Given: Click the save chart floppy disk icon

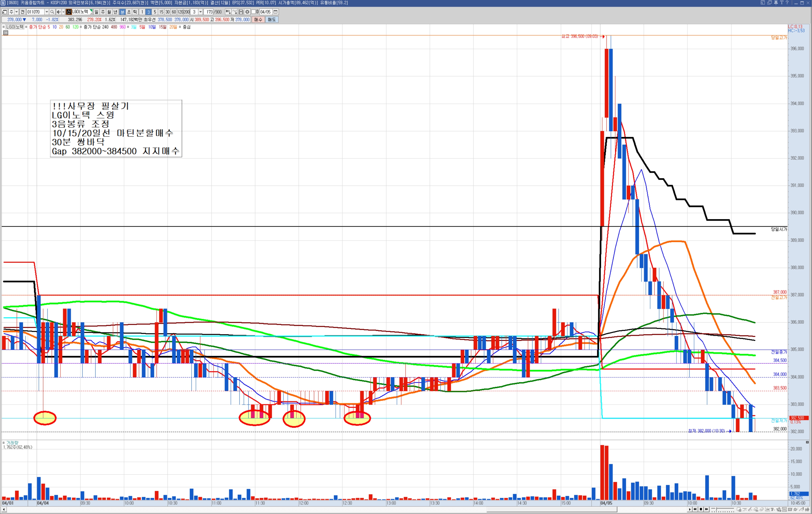Looking at the screenshot, I should click(241, 12).
